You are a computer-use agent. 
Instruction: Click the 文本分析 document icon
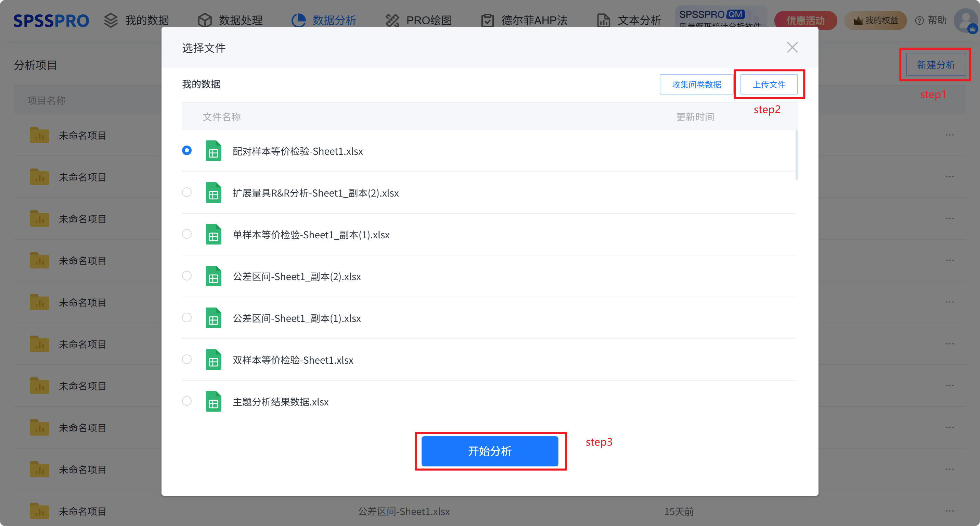(604, 20)
